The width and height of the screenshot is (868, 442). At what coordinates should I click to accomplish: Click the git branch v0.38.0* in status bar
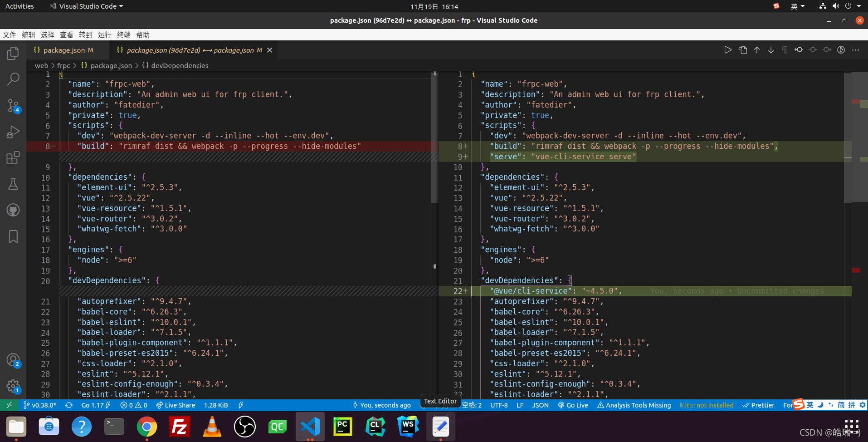click(x=40, y=405)
